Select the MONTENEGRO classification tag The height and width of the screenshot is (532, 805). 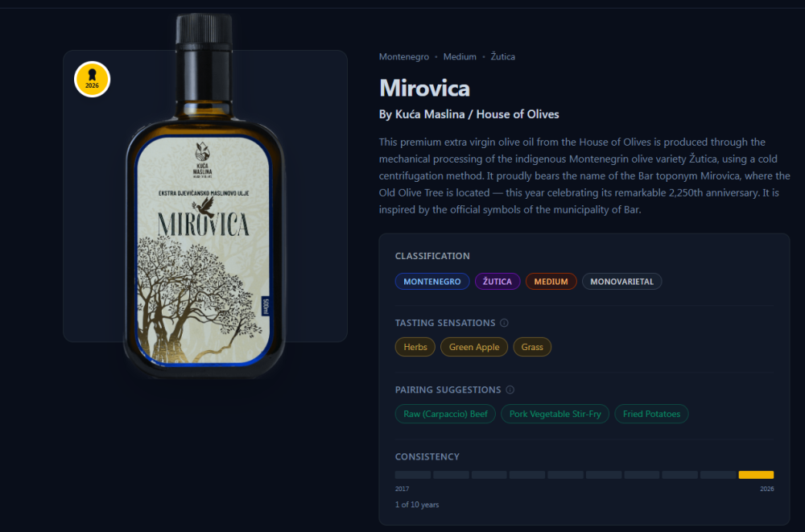pyautogui.click(x=431, y=282)
